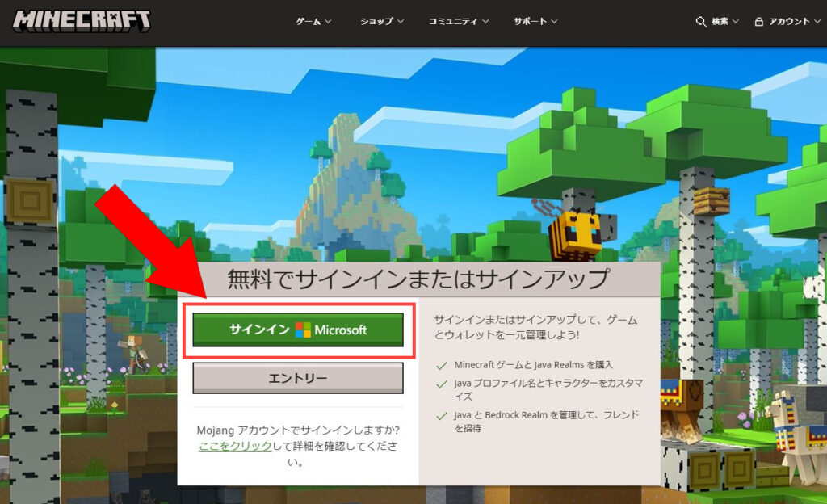Click the checkmark beside Java プロファイル名
Image resolution: width=827 pixels, height=504 pixels.
pos(442,384)
